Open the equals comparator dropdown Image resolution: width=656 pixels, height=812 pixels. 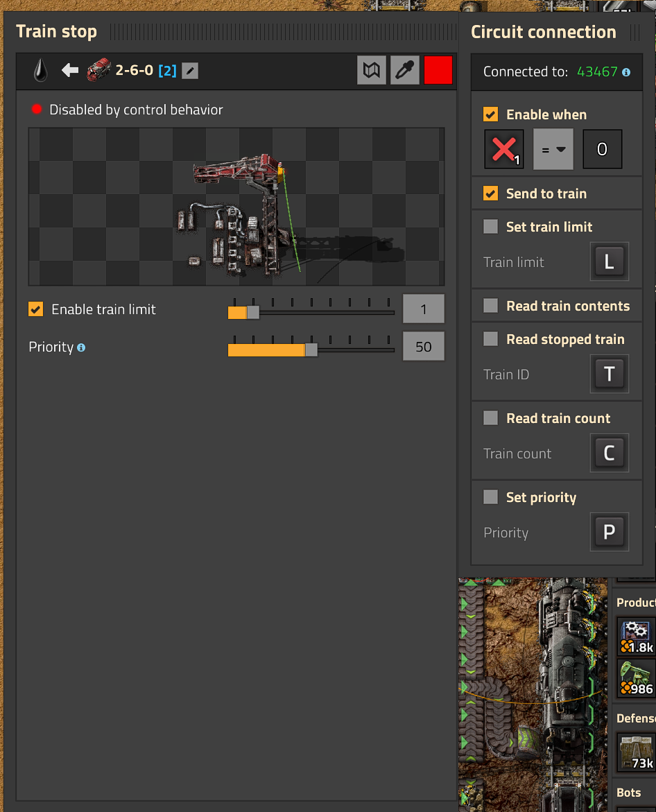pos(553,149)
